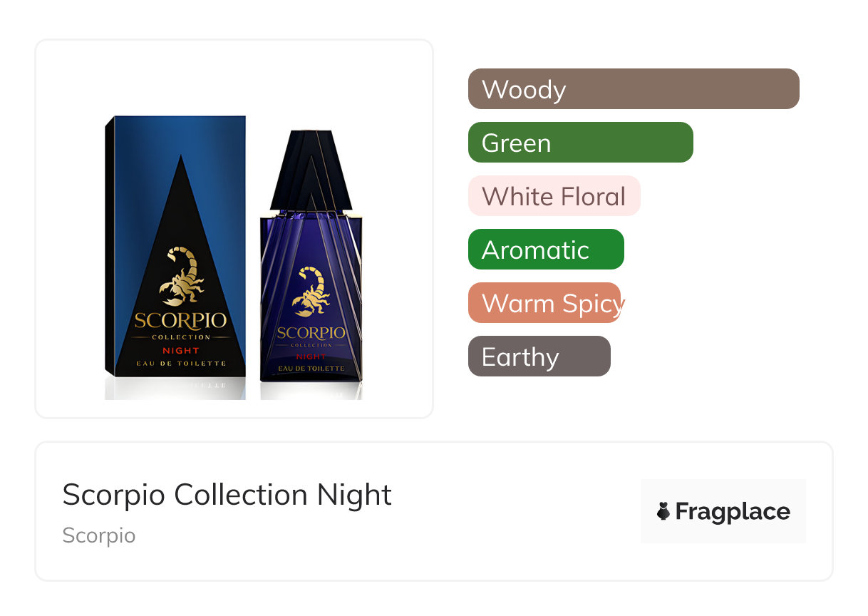This screenshot has width=868, height=616.
Task: Select the Earthy accord bar
Action: click(x=539, y=356)
